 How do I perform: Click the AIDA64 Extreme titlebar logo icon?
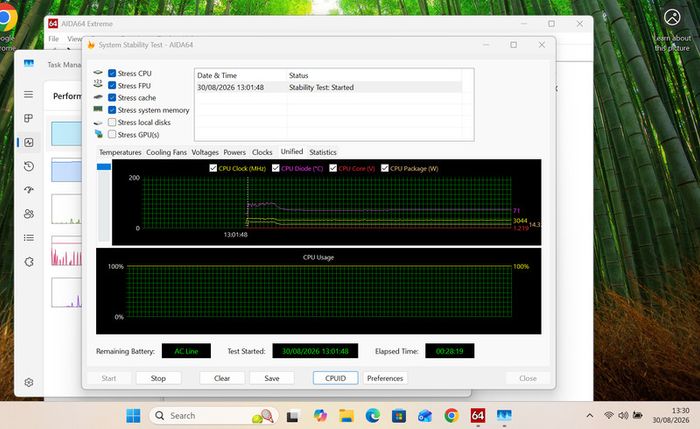(x=53, y=24)
